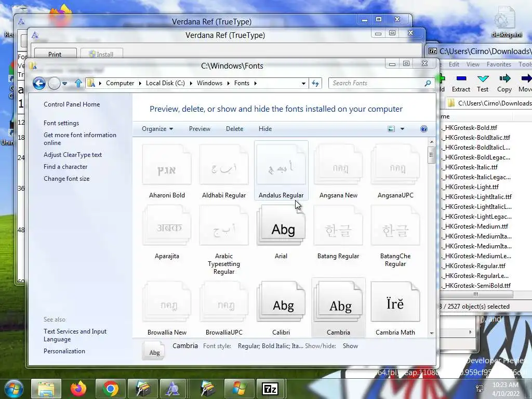This screenshot has height=399, width=532.
Task: Open the View menu in 7-Zip
Action: coord(473,64)
